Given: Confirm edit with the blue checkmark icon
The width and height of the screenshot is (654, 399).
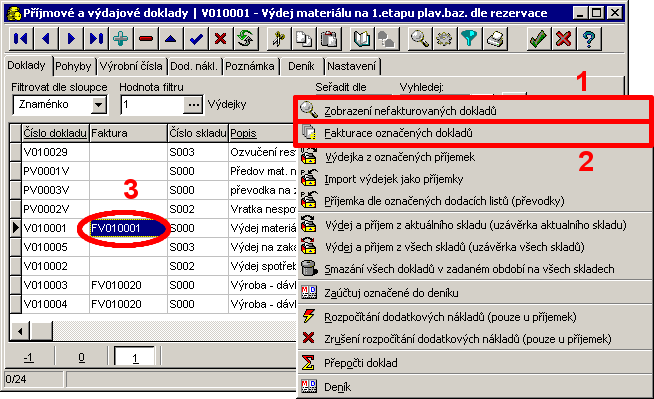Looking at the screenshot, I should (196, 39).
